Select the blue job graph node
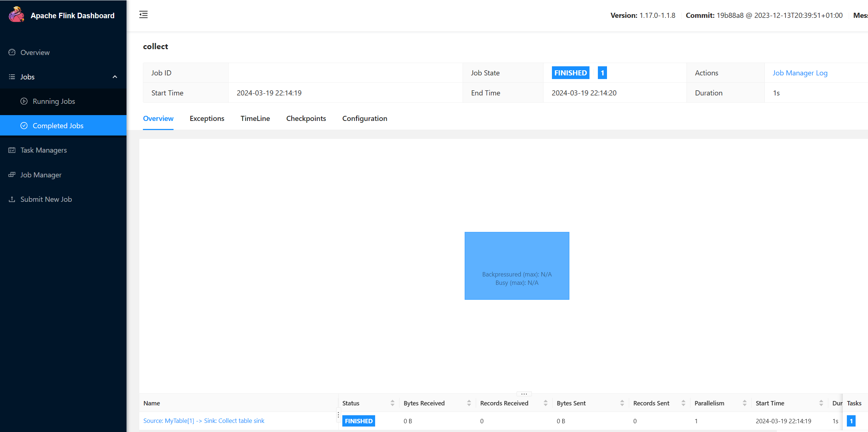Screen dimensions: 868x432 [517, 266]
